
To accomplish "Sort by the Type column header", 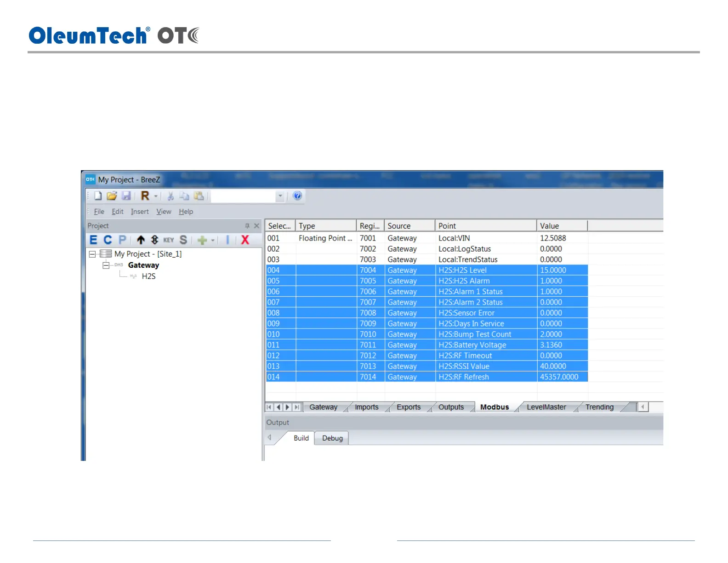I will [326, 226].
